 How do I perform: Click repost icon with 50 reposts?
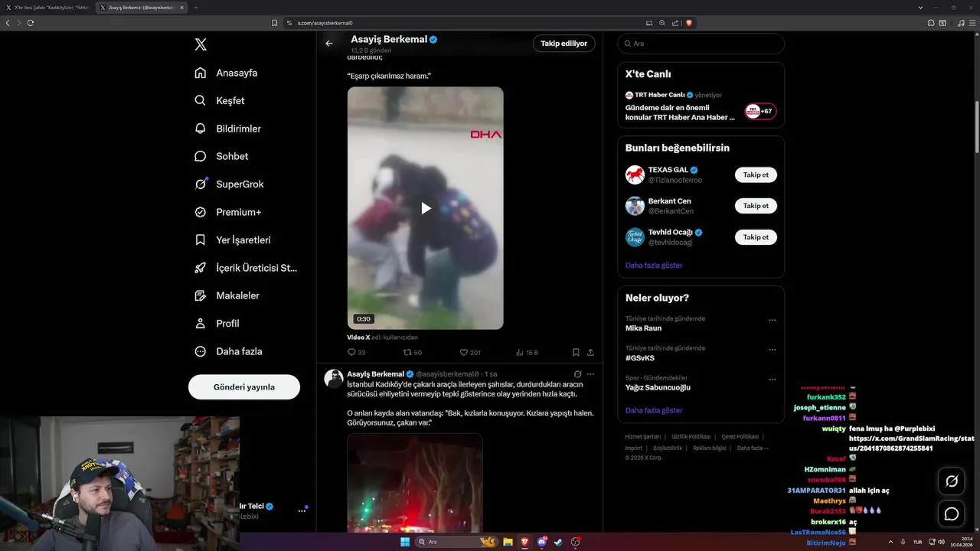point(407,353)
